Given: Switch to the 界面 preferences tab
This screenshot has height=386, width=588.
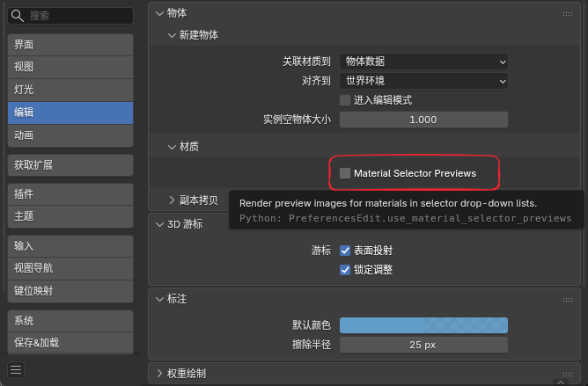Looking at the screenshot, I should pos(70,45).
